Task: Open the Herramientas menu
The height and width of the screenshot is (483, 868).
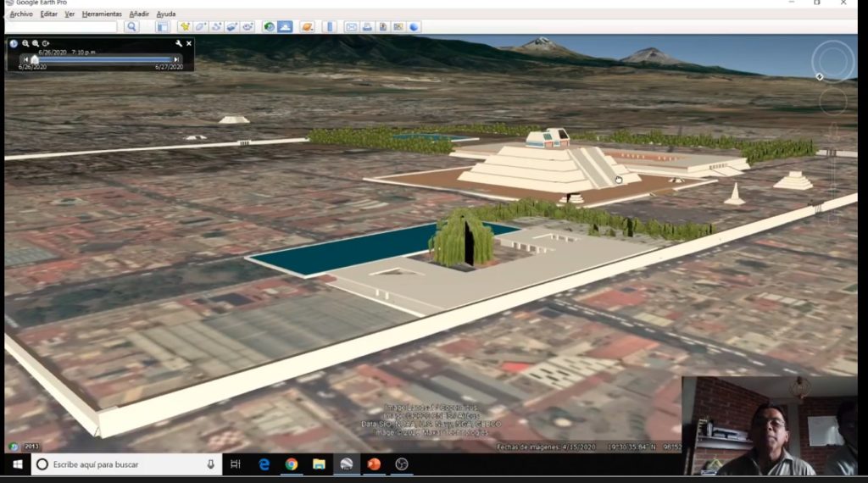Action: (x=102, y=14)
